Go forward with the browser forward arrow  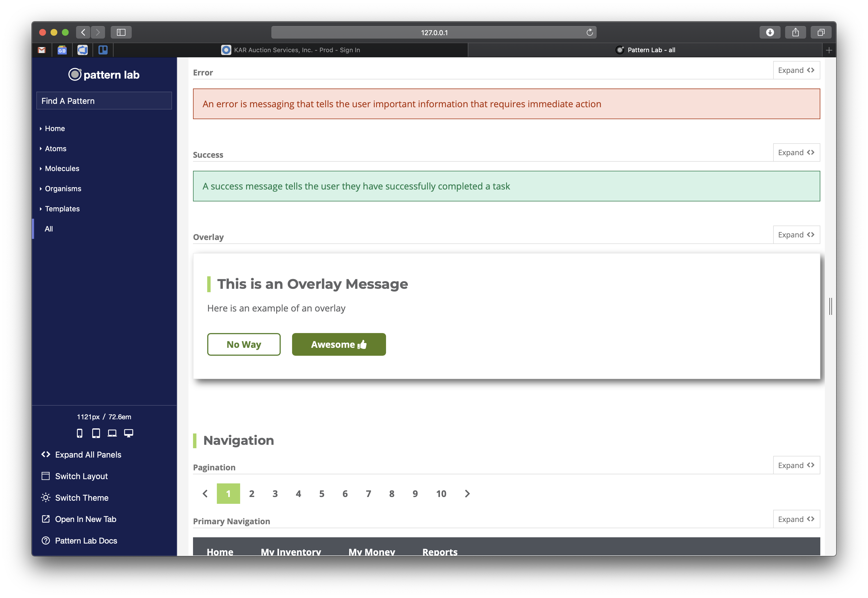pos(98,32)
